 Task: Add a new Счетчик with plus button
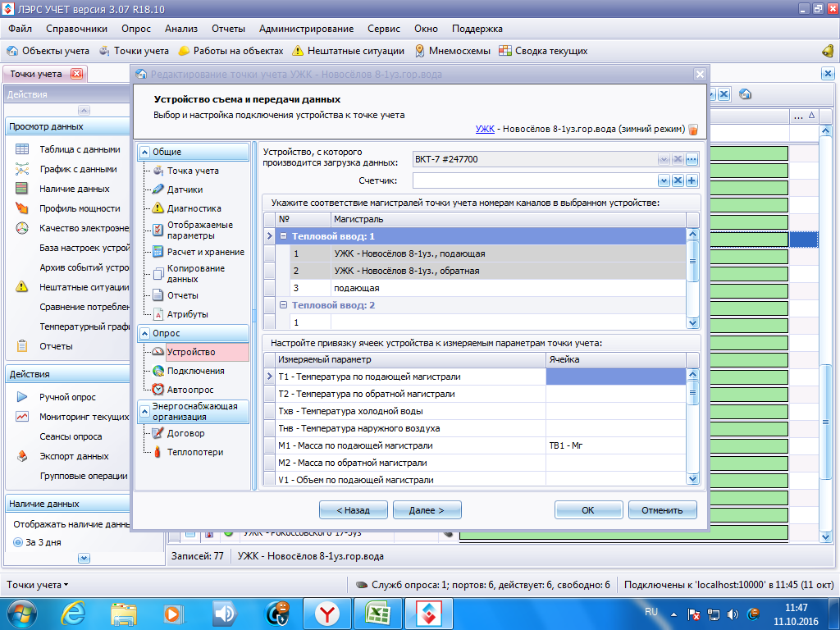pyautogui.click(x=692, y=180)
